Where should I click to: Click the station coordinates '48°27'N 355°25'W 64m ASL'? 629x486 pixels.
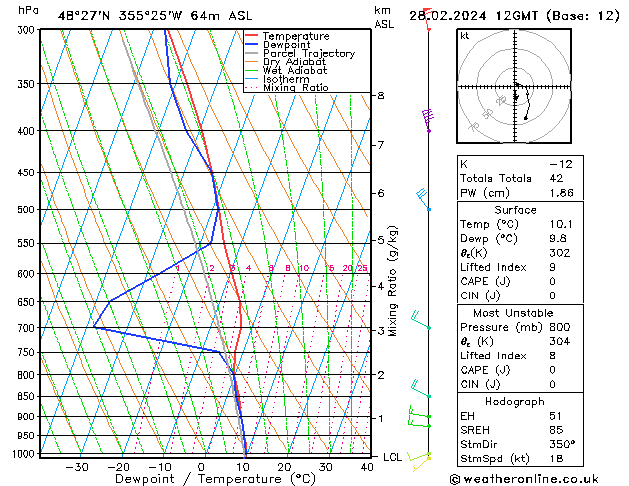pos(155,16)
